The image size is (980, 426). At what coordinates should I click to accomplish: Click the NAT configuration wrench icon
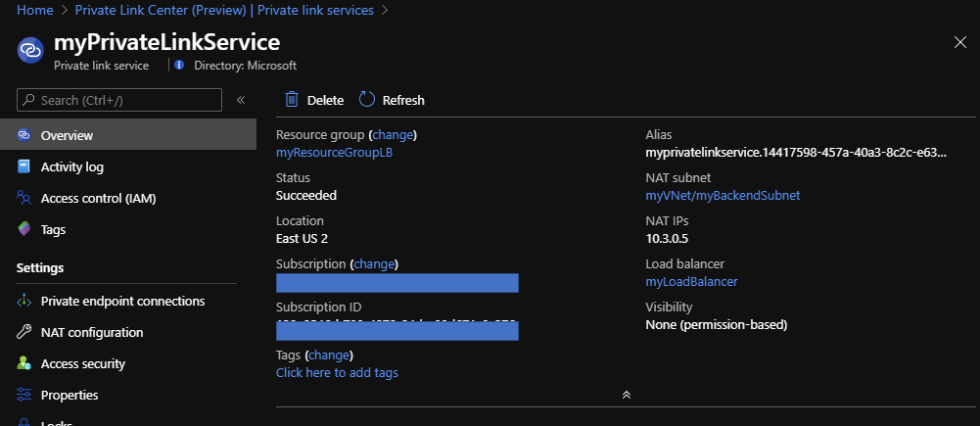point(23,332)
